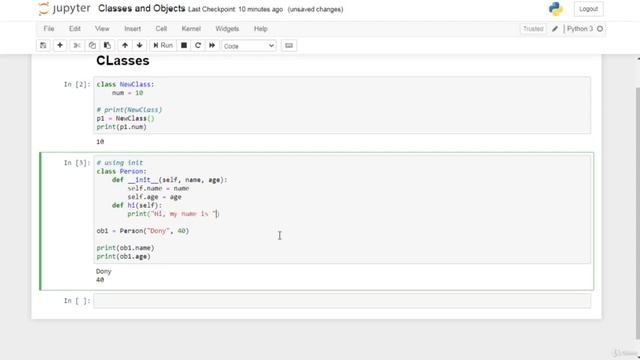Click the Last Checkpoint status text
The image size is (640, 360).
coord(235,9)
